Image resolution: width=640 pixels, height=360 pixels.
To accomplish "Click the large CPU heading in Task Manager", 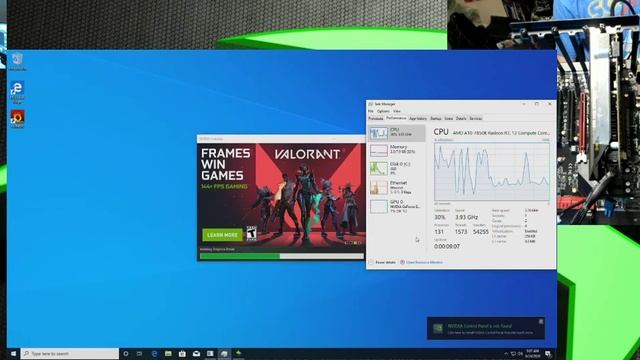I will point(441,132).
